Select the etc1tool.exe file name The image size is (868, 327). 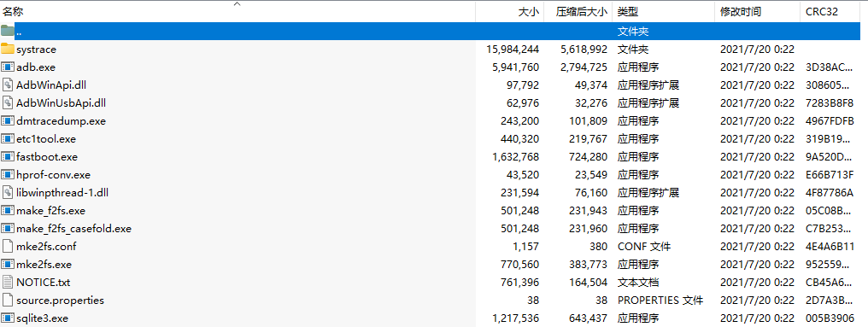click(x=46, y=138)
